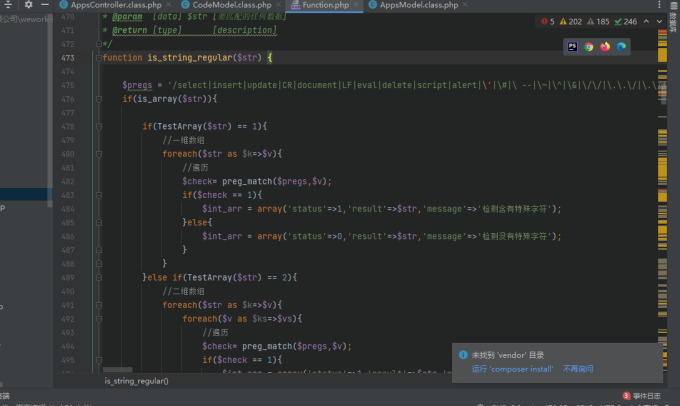The width and height of the screenshot is (680, 406).
Task: Close the CodeModel.class.php tab
Action: coord(278,5)
